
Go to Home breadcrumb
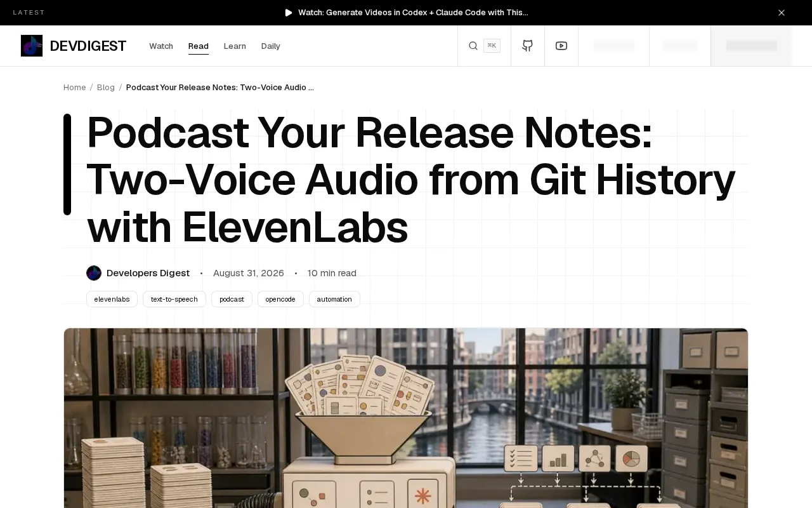[x=75, y=87]
